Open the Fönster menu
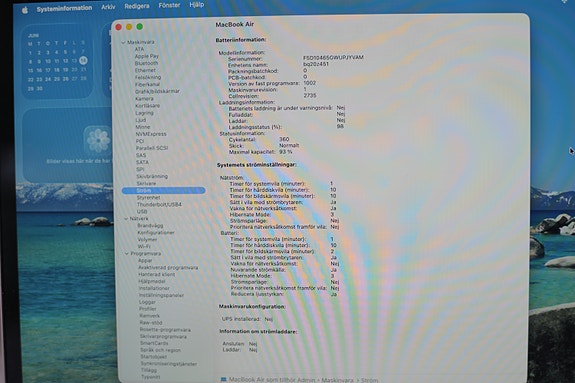Screen dimensions: 575x383 pos(169,5)
